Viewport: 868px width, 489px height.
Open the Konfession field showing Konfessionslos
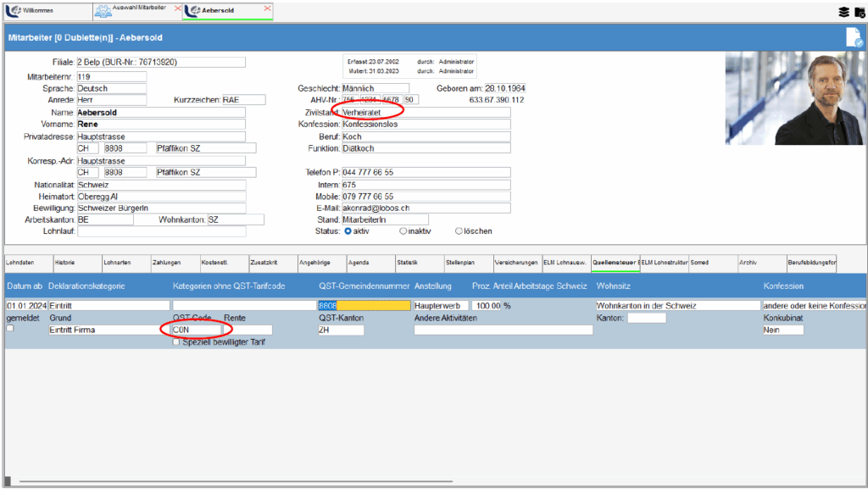[426, 125]
